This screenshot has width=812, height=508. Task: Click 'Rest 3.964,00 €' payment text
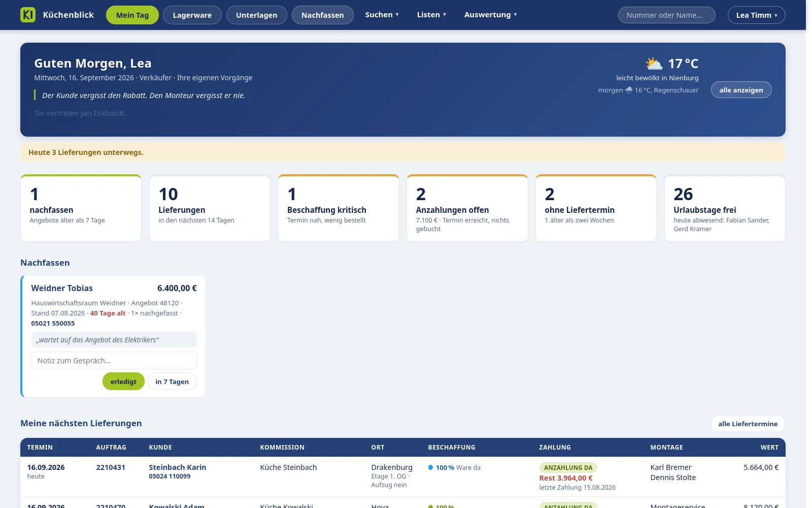(x=566, y=478)
